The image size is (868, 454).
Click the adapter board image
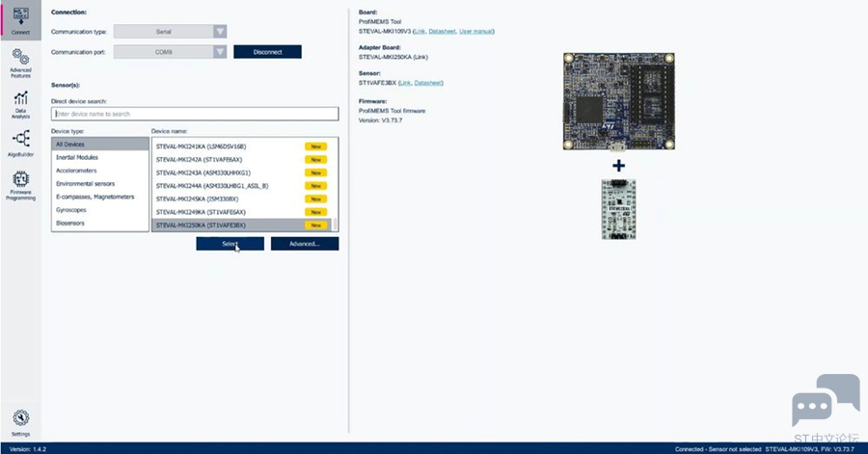tap(619, 209)
